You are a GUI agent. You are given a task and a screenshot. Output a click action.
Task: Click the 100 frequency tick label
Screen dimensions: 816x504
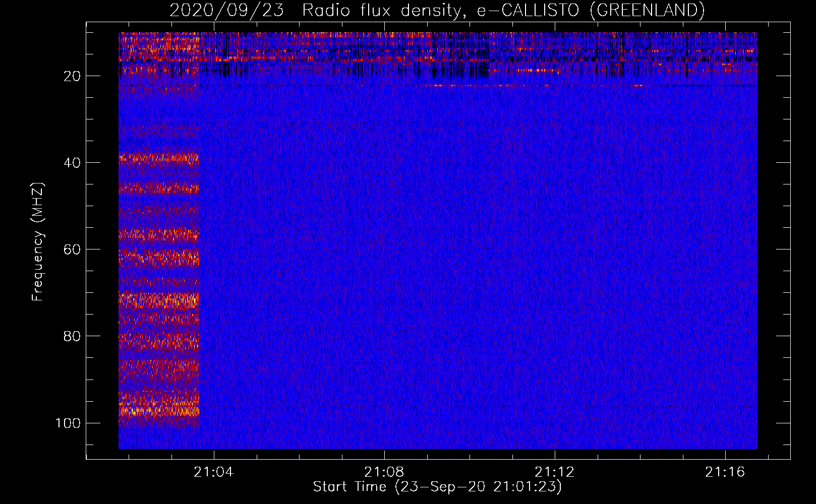[68, 423]
